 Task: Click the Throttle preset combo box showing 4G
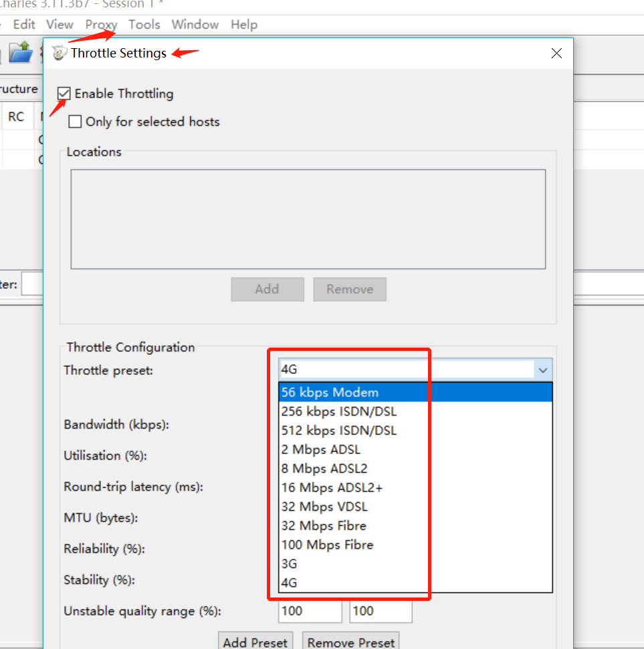click(415, 369)
